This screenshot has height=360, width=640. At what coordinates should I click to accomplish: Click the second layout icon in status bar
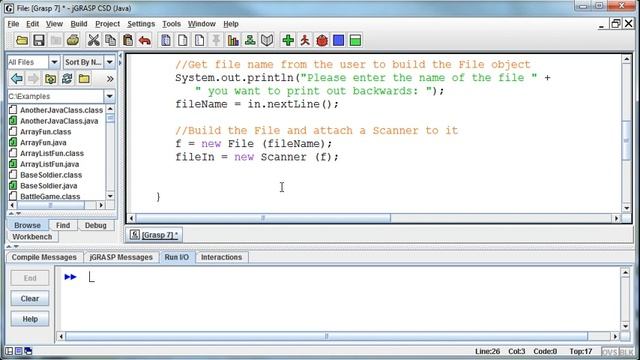click(x=18, y=351)
